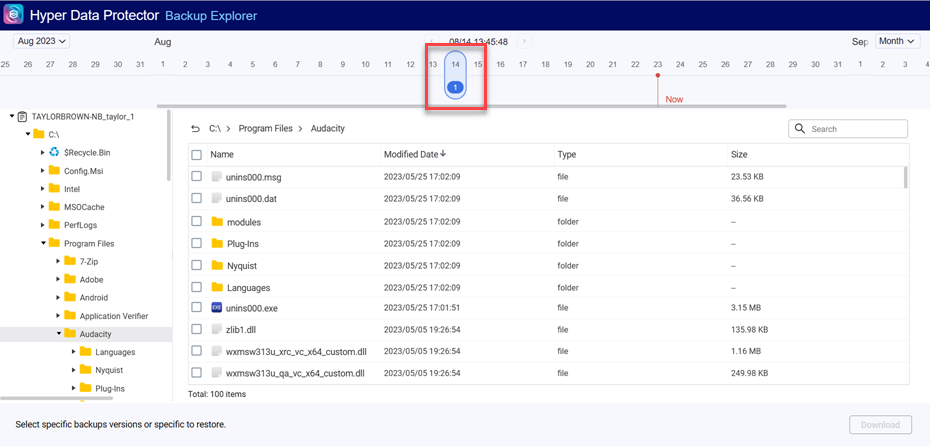This screenshot has height=446, width=930.
Task: Click the Intel folder icon in the tree
Action: tap(55, 189)
